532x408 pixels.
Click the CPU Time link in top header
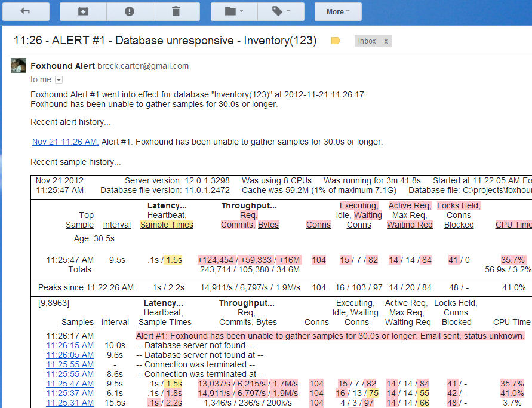click(513, 225)
